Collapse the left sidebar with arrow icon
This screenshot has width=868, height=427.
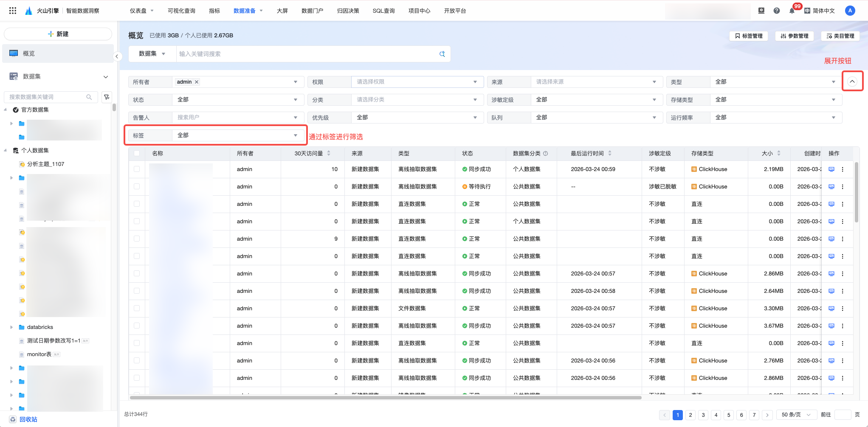tap(117, 56)
